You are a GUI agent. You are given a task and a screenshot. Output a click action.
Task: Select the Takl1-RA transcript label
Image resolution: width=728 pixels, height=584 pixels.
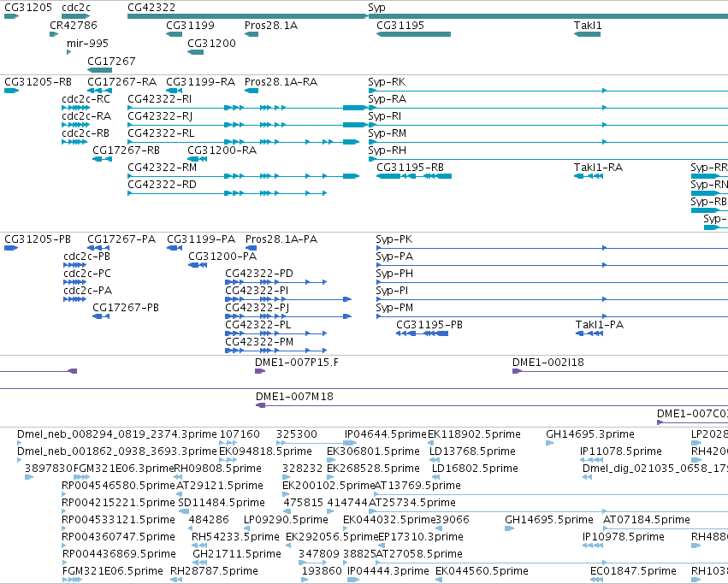(598, 167)
